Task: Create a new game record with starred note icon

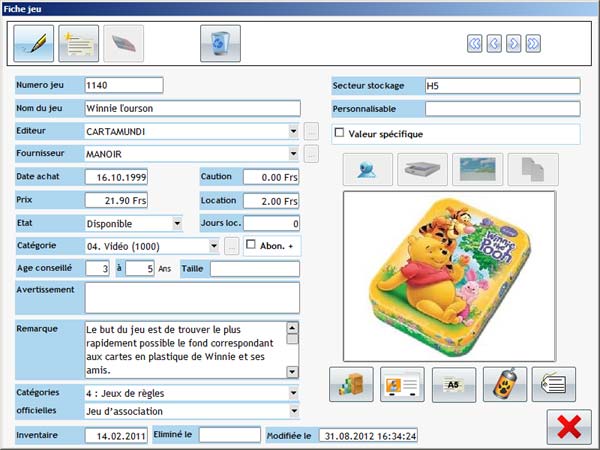Action: pyautogui.click(x=78, y=43)
